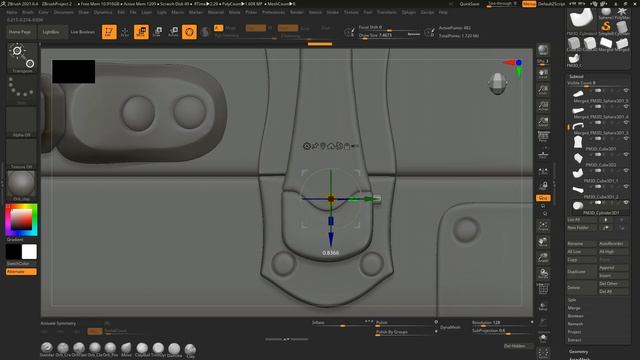Select the Standard brush in bottom shelf
640x360 pixels.
47,349
